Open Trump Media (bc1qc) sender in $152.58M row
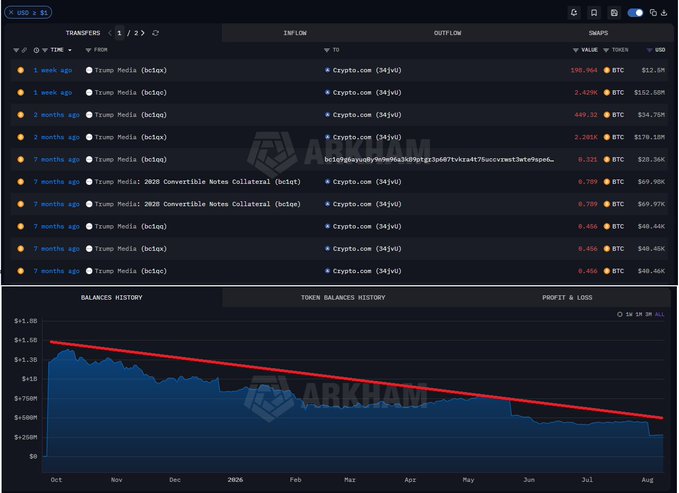This screenshot has height=493, width=679. click(x=130, y=92)
